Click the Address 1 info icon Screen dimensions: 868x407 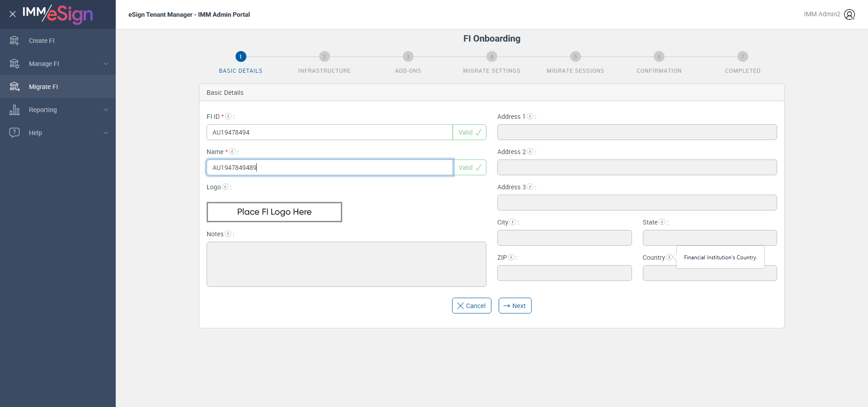(530, 116)
